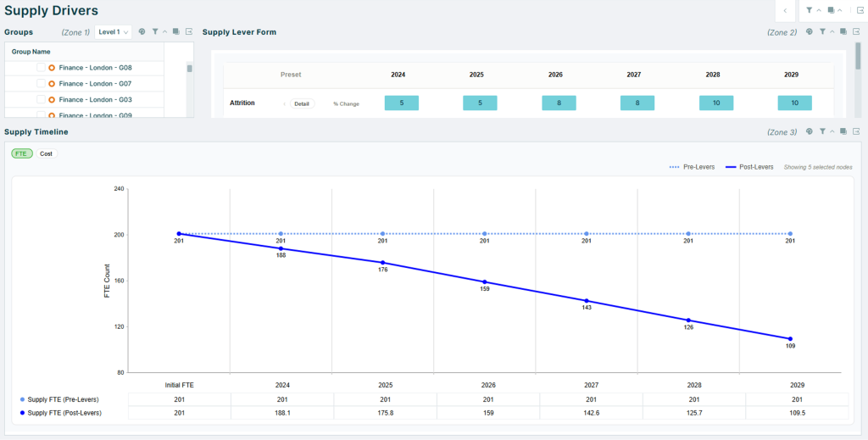This screenshot has width=868, height=440.
Task: Click Post-Levers 2024 data point 188
Action: [x=281, y=248]
